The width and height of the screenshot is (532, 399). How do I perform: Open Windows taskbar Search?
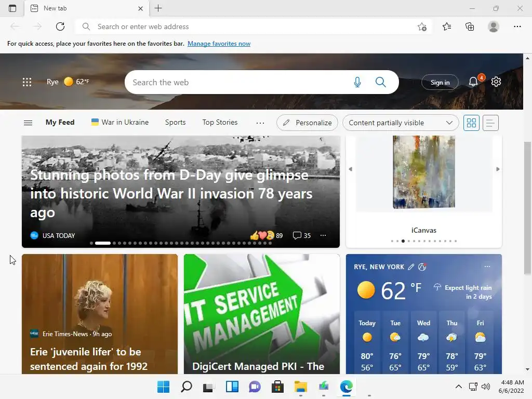[187, 387]
